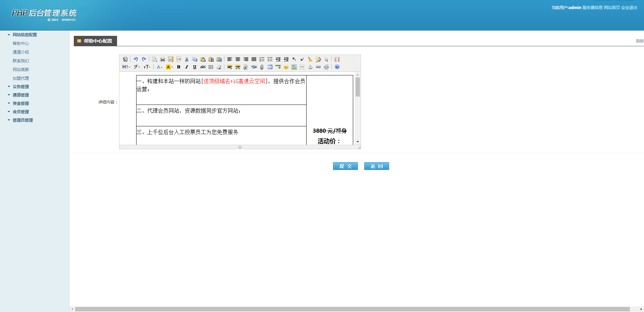The image size is (644, 312).
Task: Insert a hyperlink with the chain icon
Action: point(318,67)
